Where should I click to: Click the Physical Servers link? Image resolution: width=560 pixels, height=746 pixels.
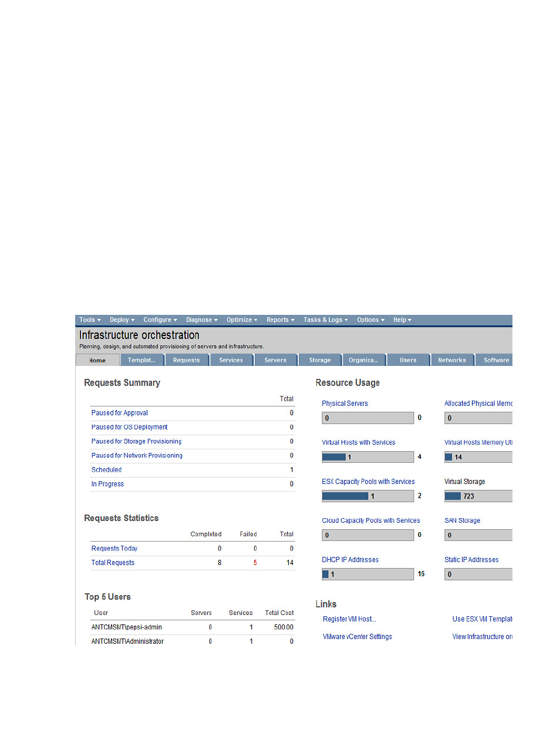[x=345, y=404]
